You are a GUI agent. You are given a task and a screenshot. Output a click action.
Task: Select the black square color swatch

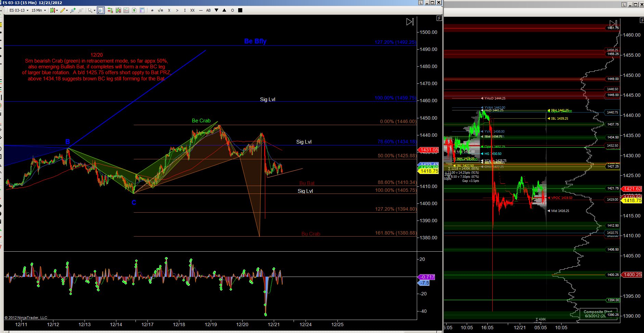point(240,10)
